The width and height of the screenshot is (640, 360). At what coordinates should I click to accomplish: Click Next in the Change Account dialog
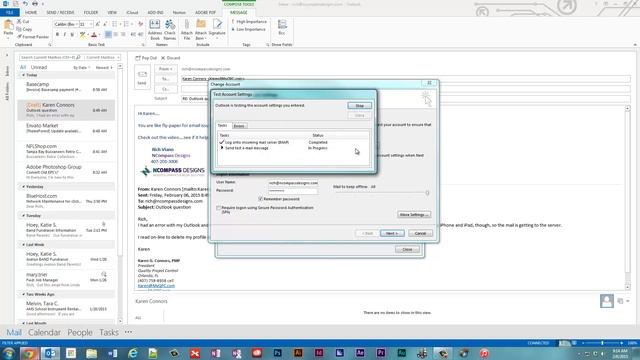[392, 233]
